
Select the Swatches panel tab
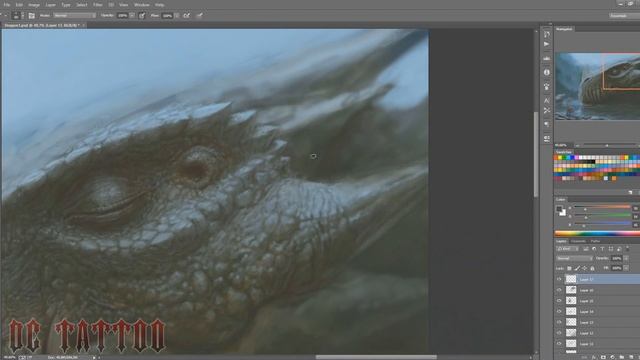564,152
